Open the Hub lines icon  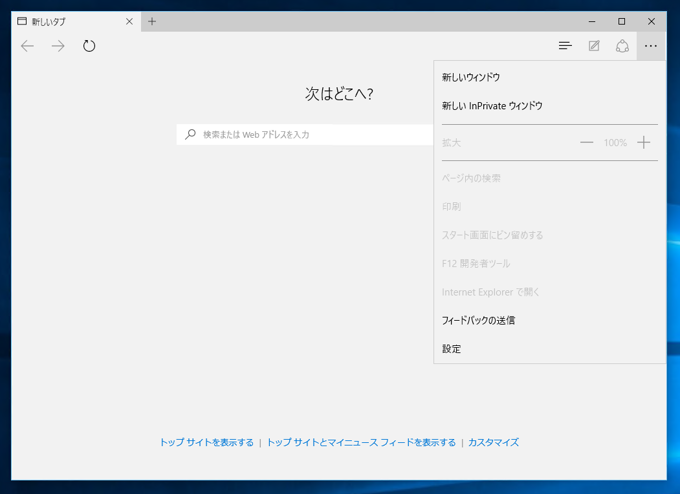point(565,46)
